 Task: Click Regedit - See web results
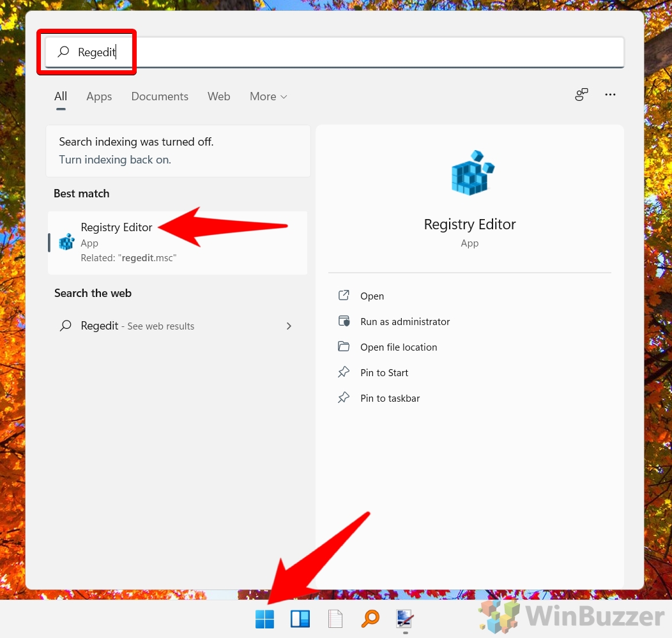[178, 326]
